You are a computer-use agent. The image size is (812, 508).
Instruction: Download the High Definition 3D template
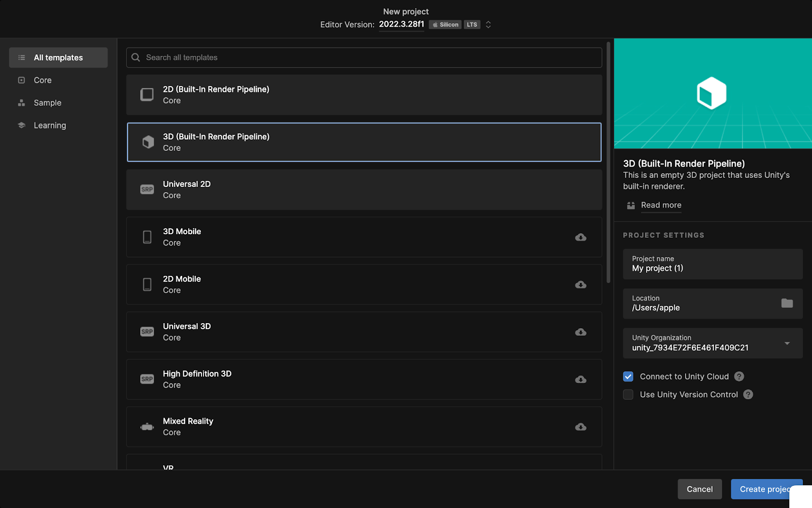tap(581, 379)
